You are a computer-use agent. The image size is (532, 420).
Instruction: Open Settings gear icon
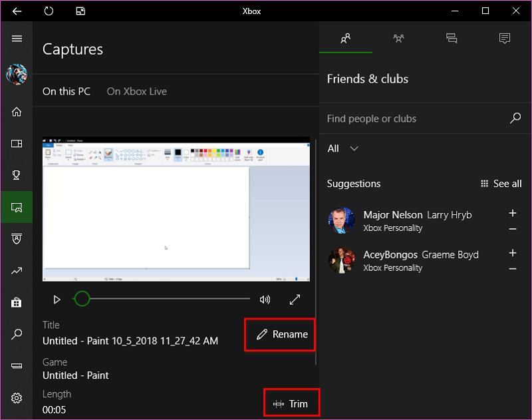point(17,397)
